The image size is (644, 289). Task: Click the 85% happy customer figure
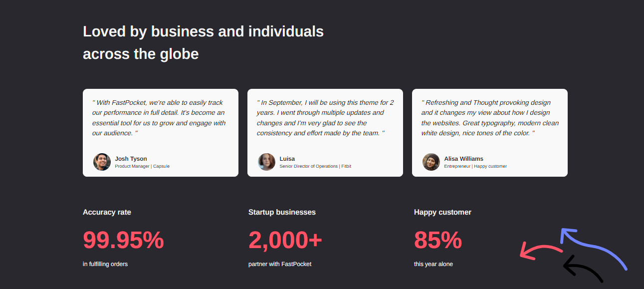click(438, 240)
